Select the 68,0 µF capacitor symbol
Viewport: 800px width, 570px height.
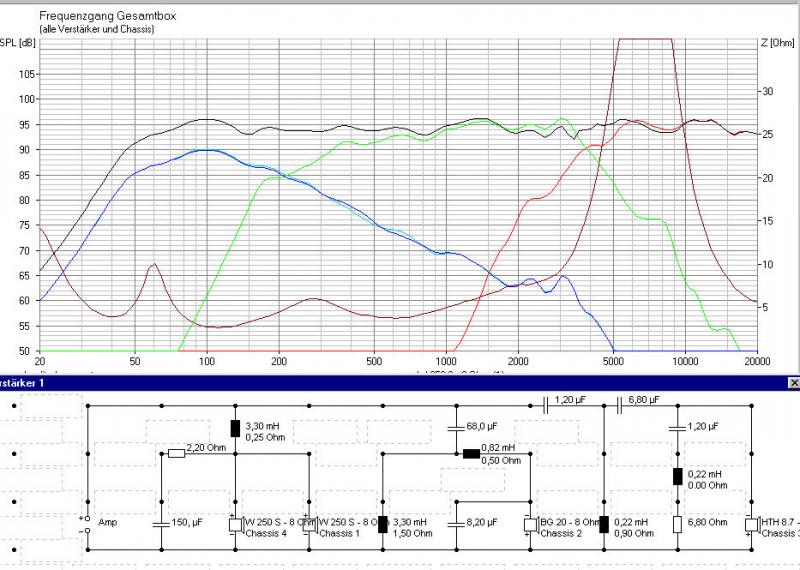tap(457, 428)
